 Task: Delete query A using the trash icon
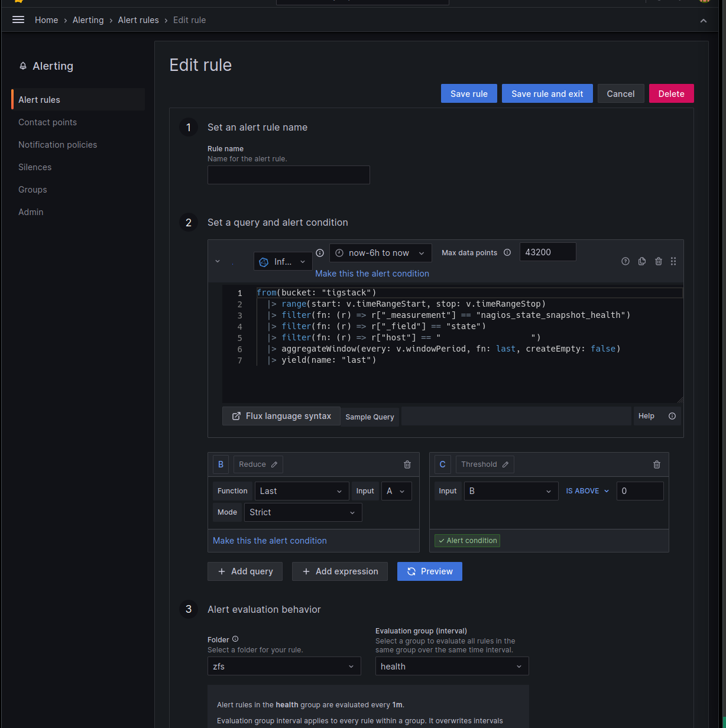(659, 261)
